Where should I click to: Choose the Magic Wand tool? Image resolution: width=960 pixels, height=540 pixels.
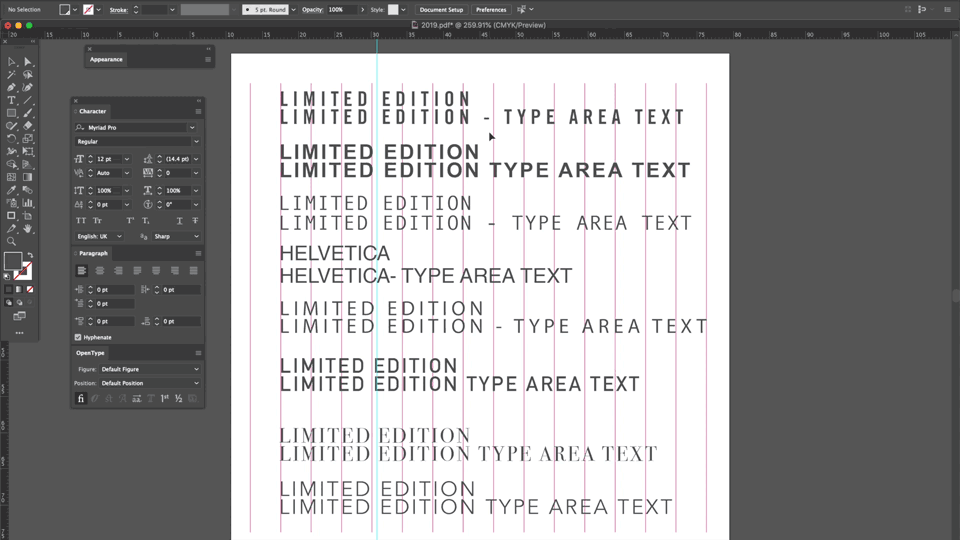tap(11, 75)
